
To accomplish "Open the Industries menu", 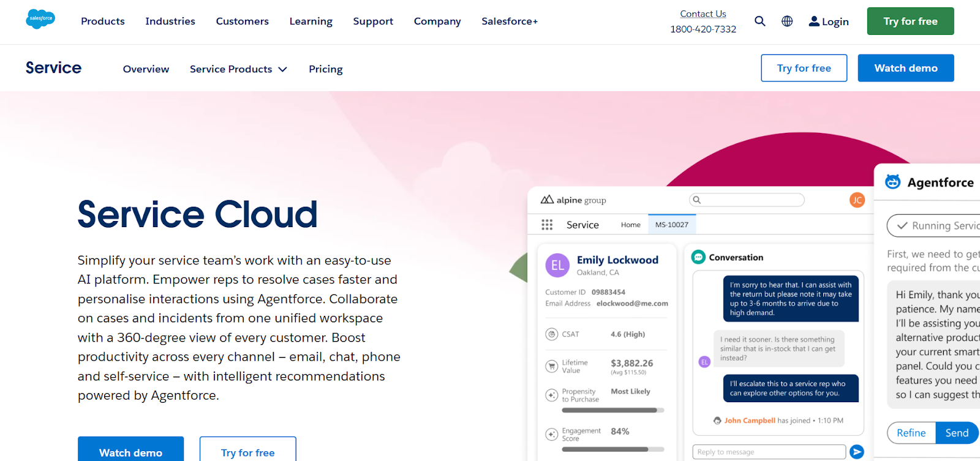I will tap(170, 21).
